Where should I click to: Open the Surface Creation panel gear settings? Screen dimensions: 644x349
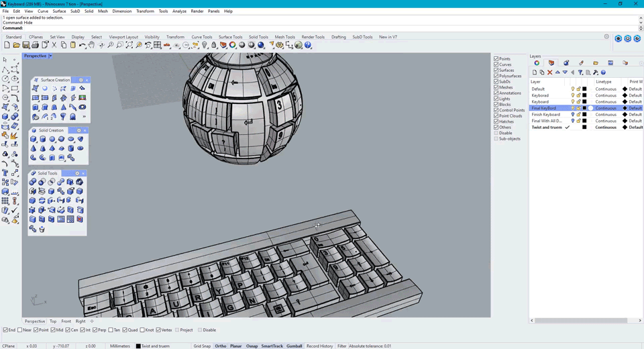(x=81, y=80)
